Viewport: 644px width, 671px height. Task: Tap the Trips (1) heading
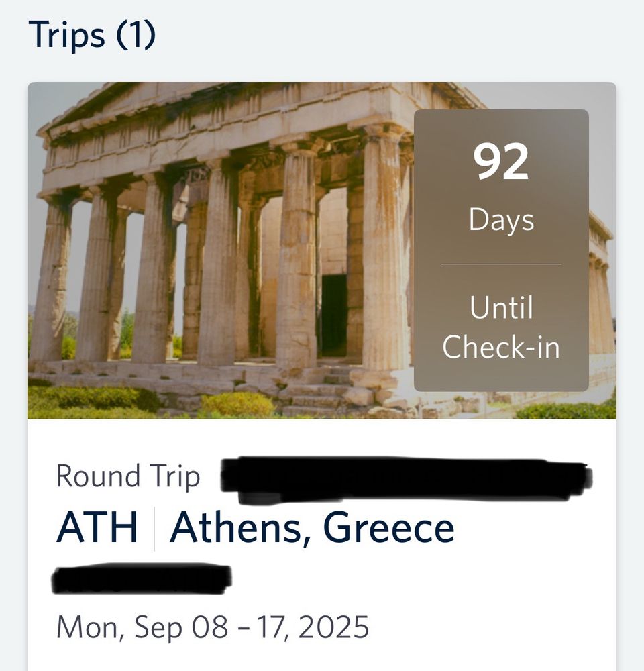[92, 35]
